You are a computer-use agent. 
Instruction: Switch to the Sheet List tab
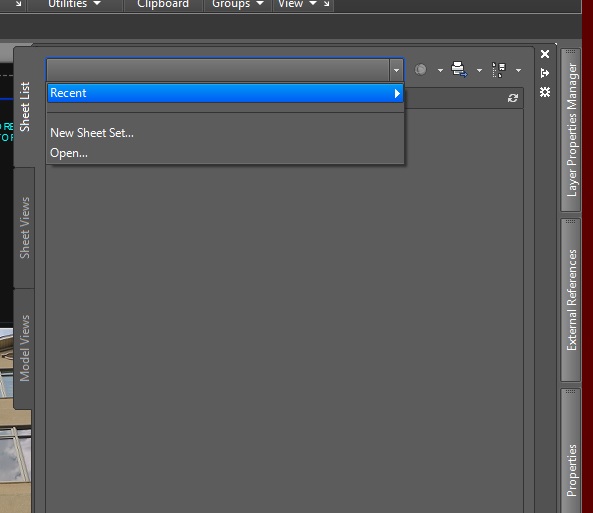[x=25, y=107]
